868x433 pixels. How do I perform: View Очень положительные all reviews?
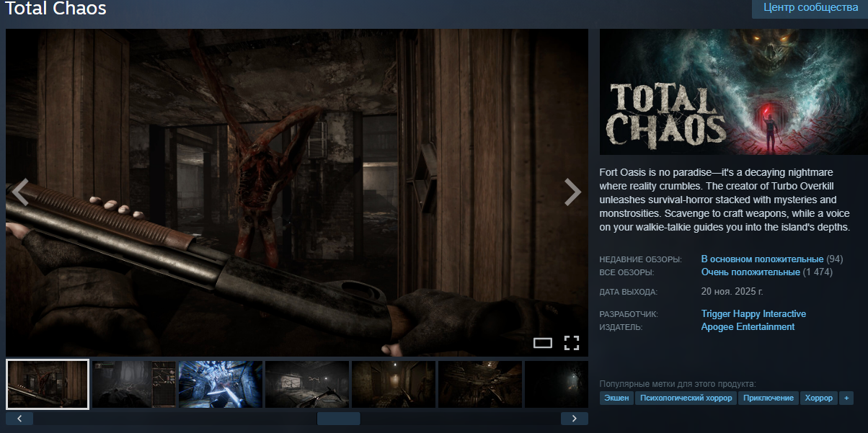click(750, 272)
